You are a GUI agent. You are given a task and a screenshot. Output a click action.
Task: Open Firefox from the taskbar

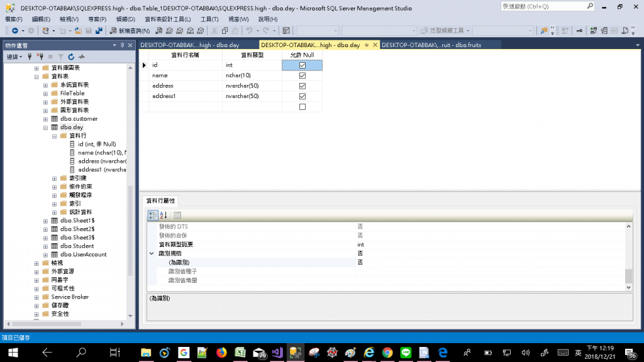click(221, 353)
